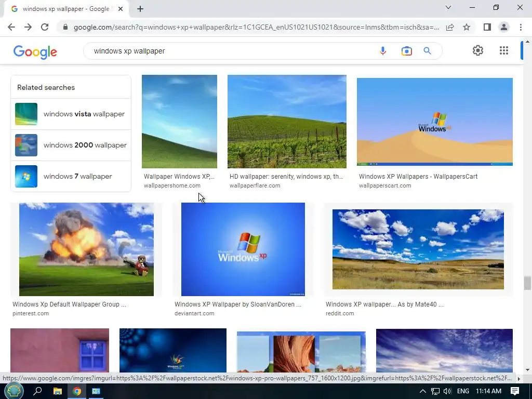Open the red rock canyon image

tap(301, 352)
